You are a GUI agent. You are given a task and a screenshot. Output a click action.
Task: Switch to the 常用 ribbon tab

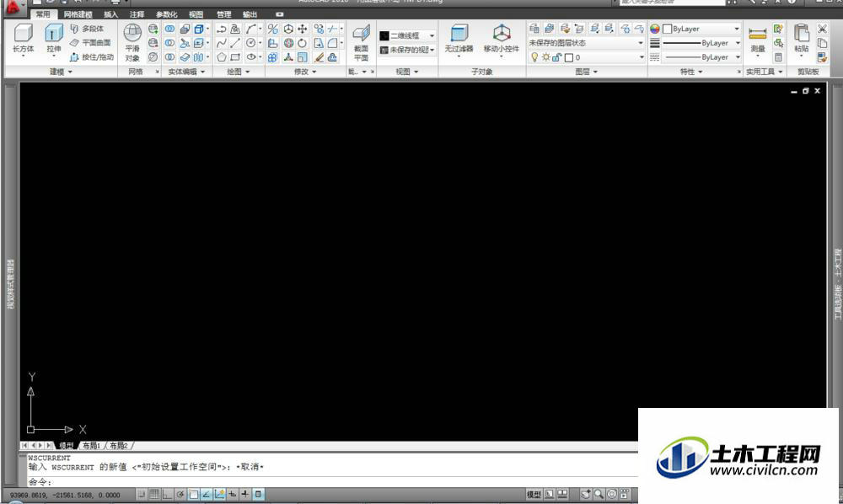[x=43, y=14]
